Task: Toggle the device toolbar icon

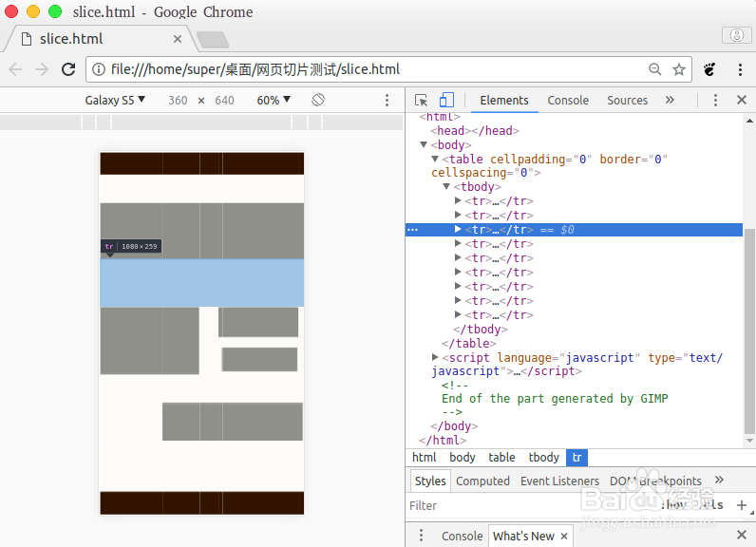Action: click(x=446, y=101)
